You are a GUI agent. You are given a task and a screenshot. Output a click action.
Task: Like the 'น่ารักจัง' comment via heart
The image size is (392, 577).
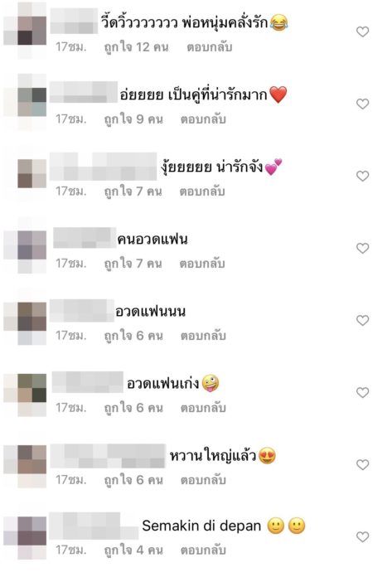(363, 176)
